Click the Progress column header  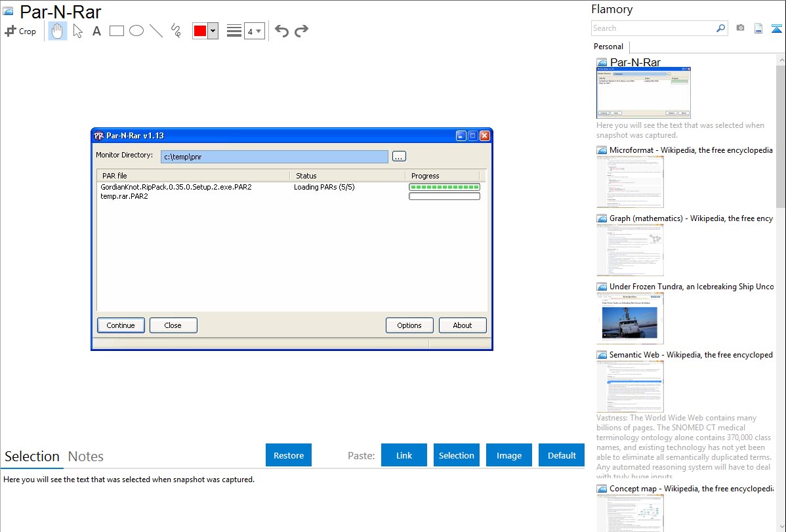pos(443,176)
